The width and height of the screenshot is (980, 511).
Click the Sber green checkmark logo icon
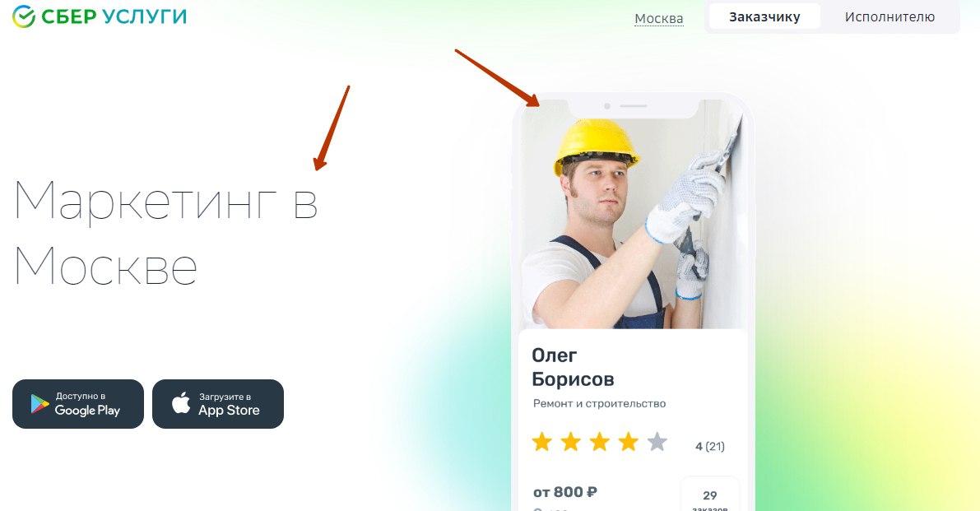coord(24,16)
